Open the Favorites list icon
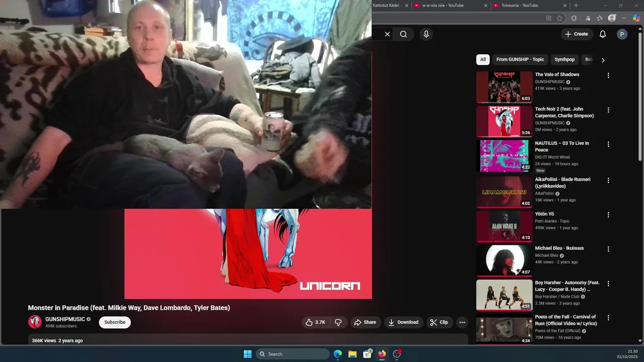Viewport: 644px width, 362px height. coord(600,18)
